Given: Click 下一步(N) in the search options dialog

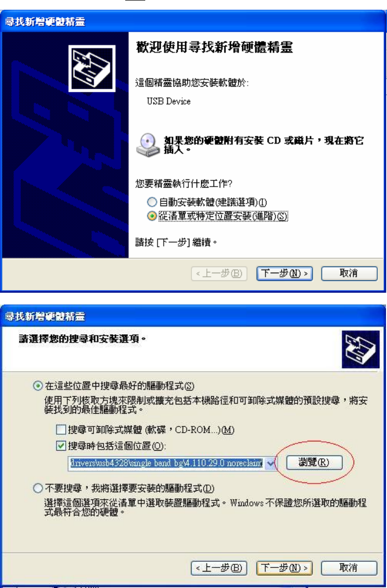Looking at the screenshot, I should pos(285,567).
